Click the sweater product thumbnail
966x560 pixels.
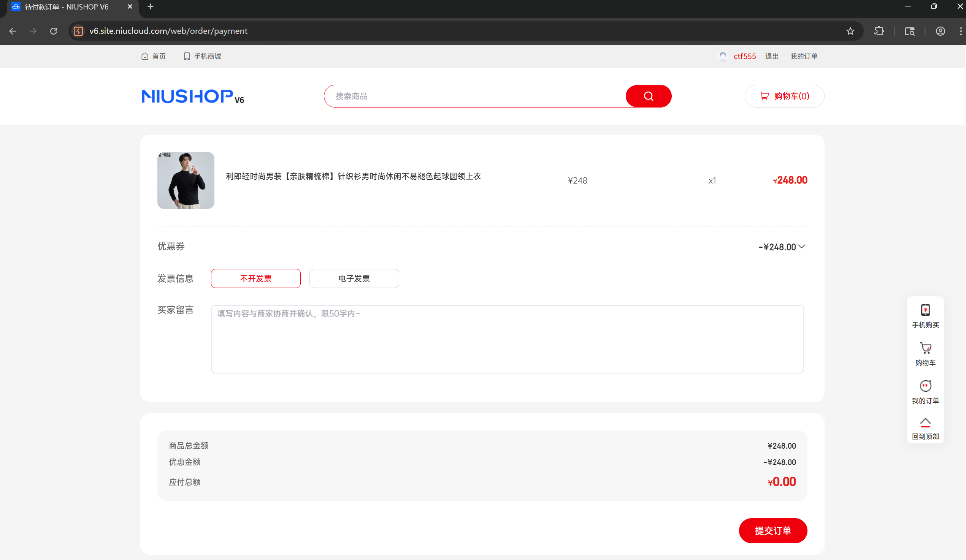[x=186, y=180]
